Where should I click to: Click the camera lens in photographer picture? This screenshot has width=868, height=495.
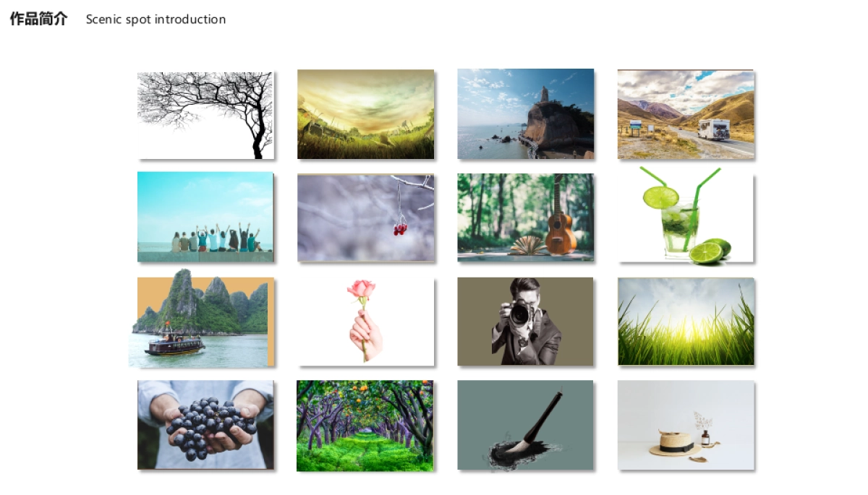pos(520,315)
